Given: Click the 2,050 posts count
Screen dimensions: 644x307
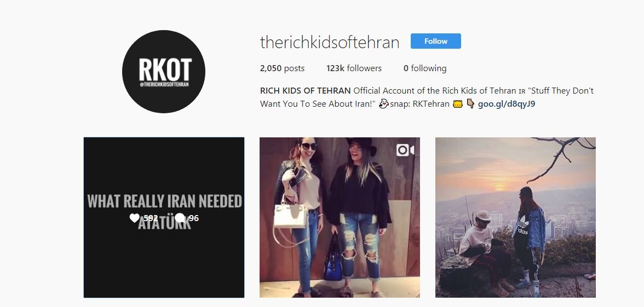Looking at the screenshot, I should click(282, 68).
